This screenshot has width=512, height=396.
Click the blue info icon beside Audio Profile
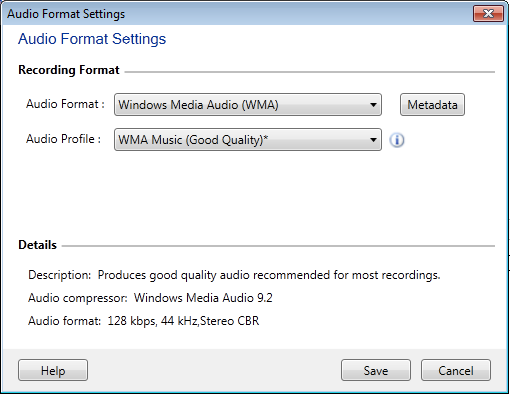tap(397, 140)
